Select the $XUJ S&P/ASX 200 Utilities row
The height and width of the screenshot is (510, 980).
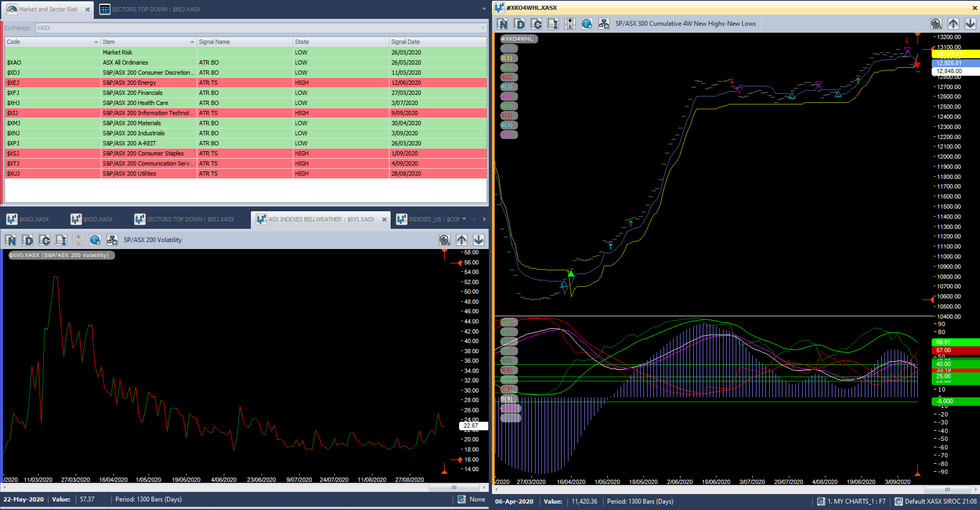(246, 174)
